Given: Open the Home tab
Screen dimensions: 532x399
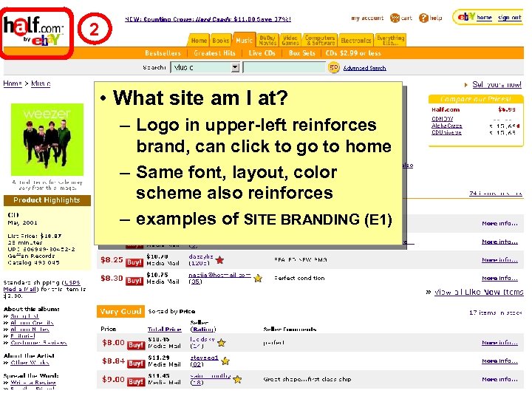Looking at the screenshot, I should (199, 41).
